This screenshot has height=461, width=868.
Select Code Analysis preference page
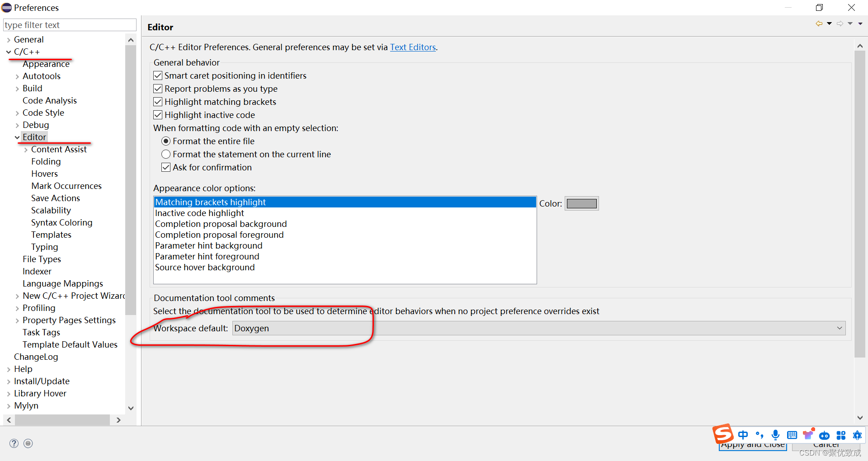pos(50,100)
